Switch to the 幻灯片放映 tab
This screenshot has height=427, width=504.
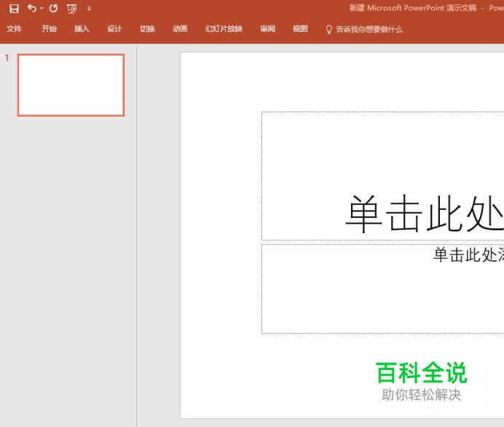click(x=224, y=29)
